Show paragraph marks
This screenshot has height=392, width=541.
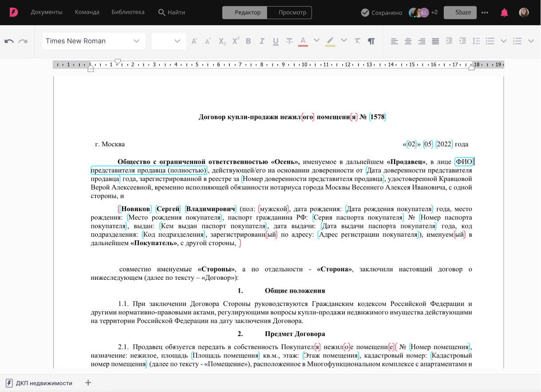(x=371, y=41)
